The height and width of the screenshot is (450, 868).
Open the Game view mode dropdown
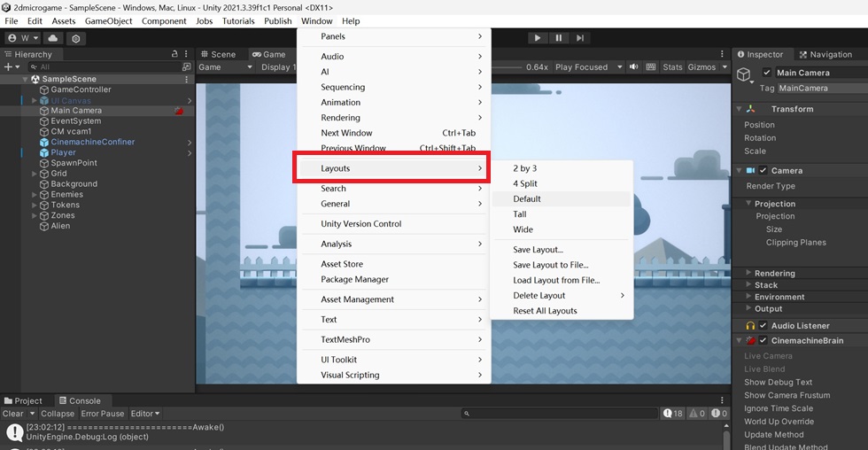[225, 67]
